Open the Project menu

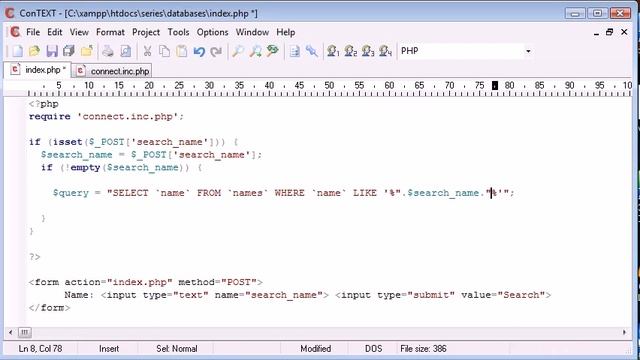146,32
